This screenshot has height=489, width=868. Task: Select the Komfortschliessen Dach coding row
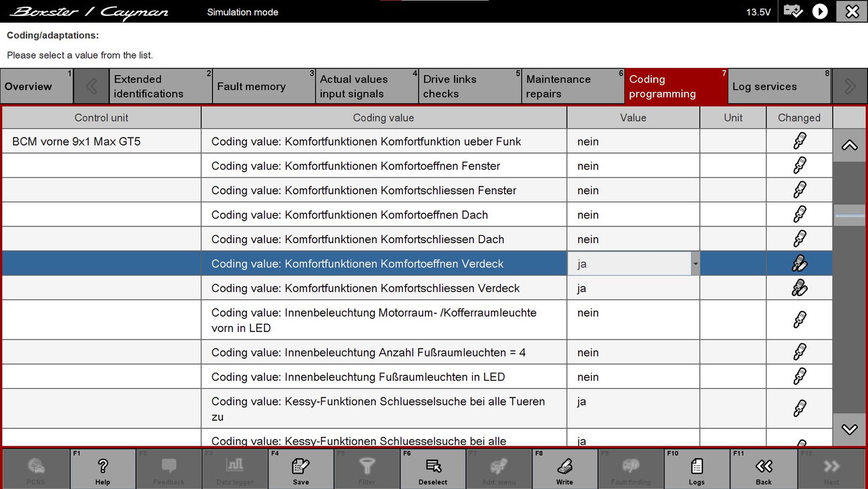tap(383, 239)
